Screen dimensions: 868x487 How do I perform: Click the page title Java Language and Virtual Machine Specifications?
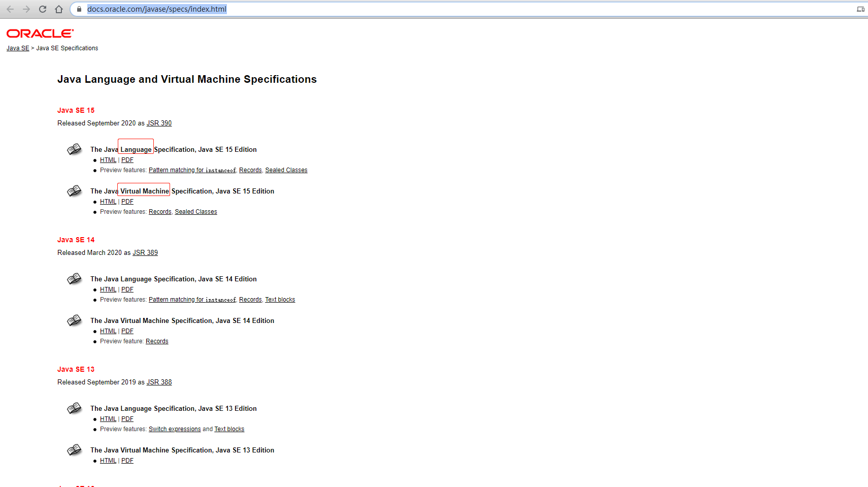(187, 79)
